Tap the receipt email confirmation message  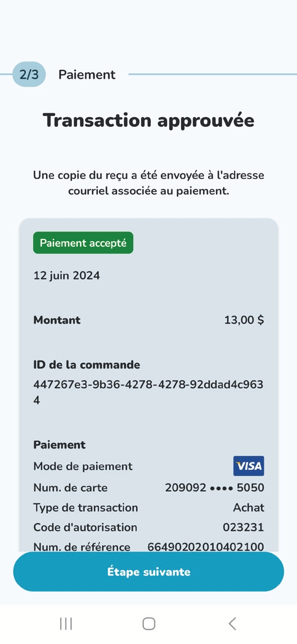(148, 183)
